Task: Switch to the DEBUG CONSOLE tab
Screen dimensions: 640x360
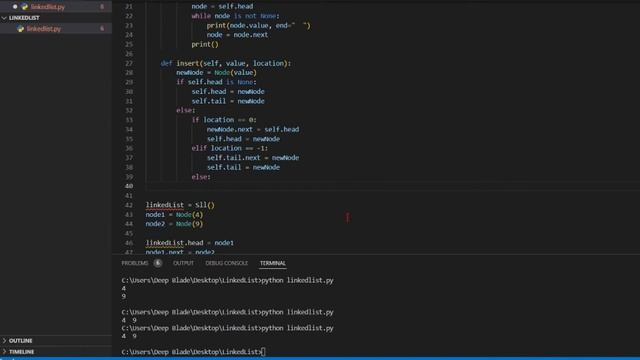Action: tap(227, 263)
